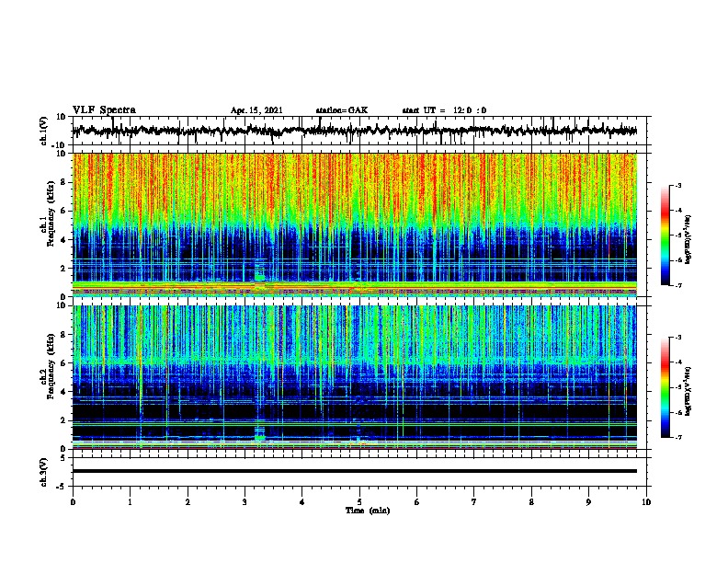Click the time axis tick label "2"
This screenshot has width=728, height=563.
click(188, 502)
